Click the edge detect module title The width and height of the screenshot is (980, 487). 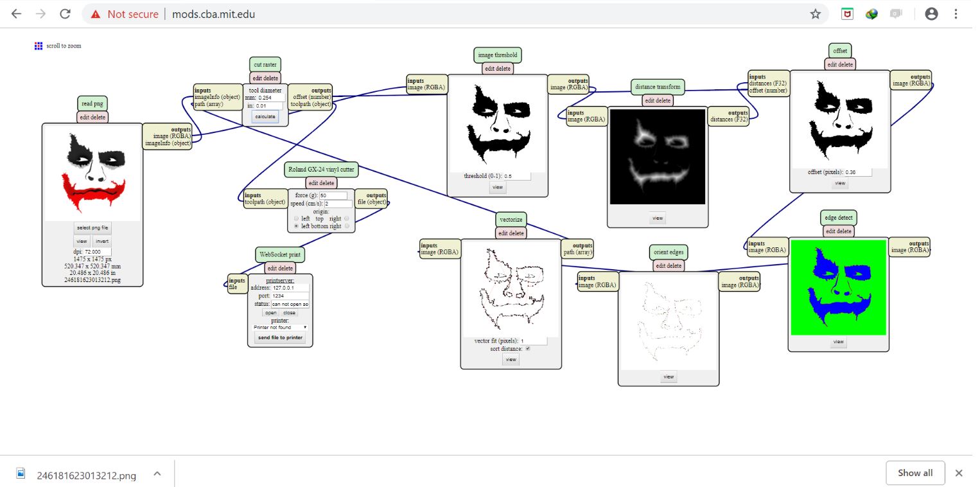point(838,218)
